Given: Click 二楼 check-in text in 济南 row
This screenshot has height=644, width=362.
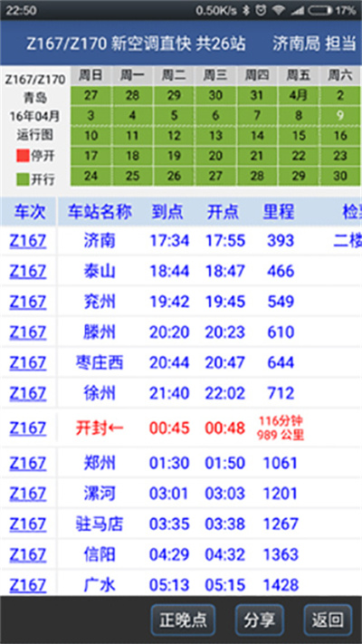Looking at the screenshot, I should click(348, 241).
